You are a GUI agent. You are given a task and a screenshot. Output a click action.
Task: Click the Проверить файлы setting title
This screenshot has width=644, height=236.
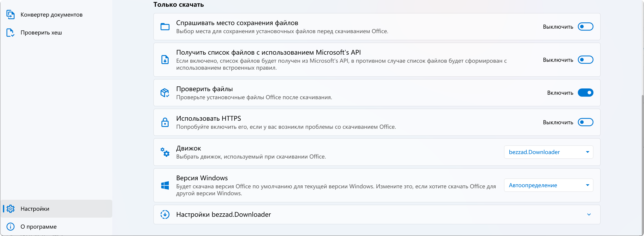pyautogui.click(x=205, y=89)
